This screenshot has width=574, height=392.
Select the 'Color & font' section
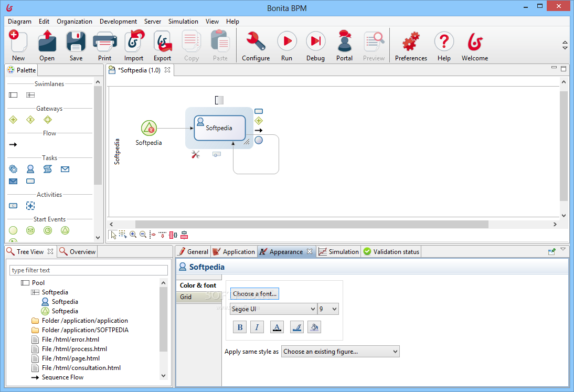(199, 285)
